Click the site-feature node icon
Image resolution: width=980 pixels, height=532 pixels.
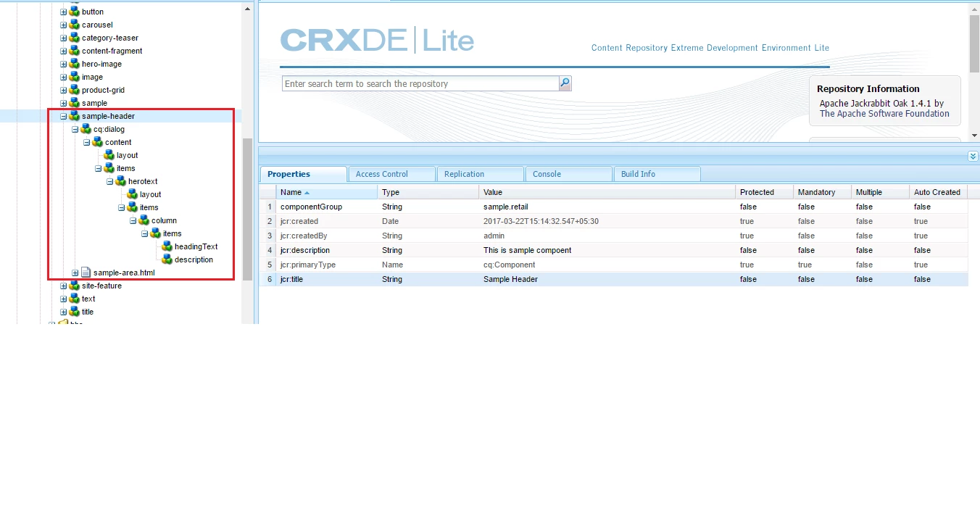tap(74, 286)
